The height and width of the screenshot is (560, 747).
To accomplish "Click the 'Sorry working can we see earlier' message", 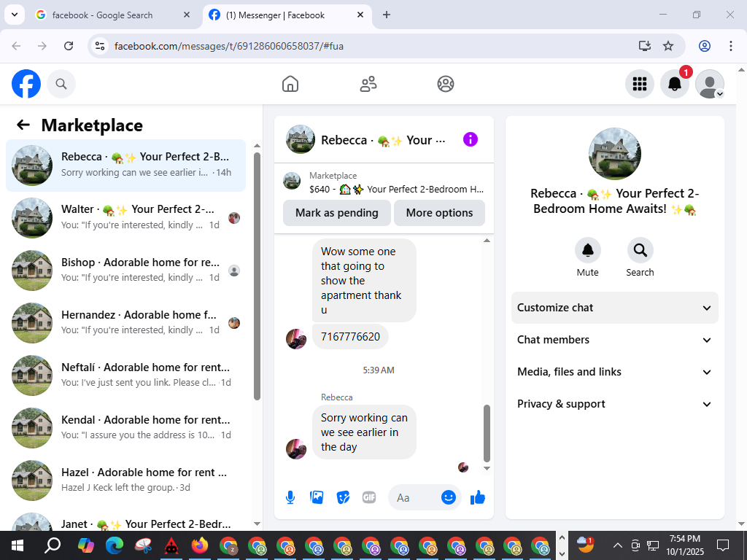I will [x=364, y=432].
